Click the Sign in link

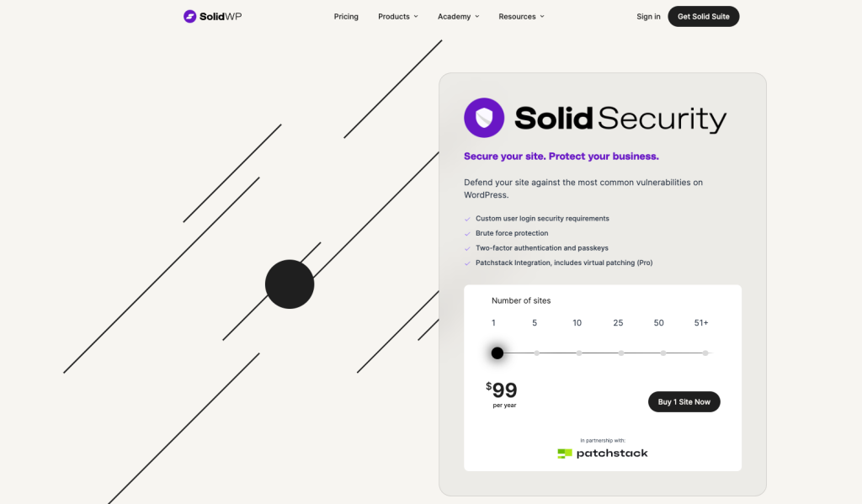click(x=647, y=15)
